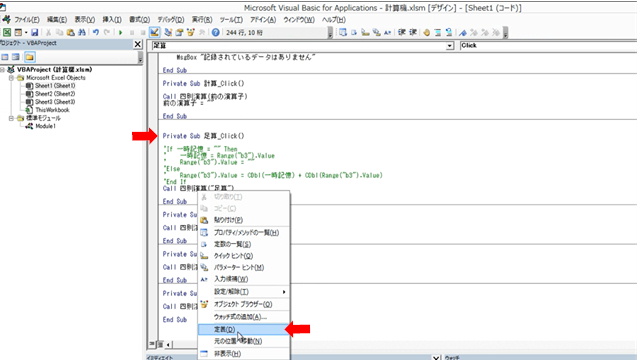The image size is (640, 360).
Task: Open the ウィンドウ(W) menu
Action: point(299,20)
